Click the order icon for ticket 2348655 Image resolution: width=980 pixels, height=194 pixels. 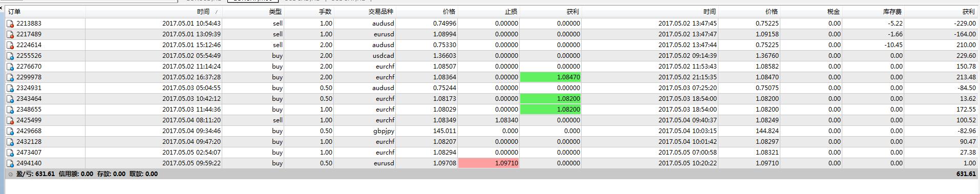(10, 110)
